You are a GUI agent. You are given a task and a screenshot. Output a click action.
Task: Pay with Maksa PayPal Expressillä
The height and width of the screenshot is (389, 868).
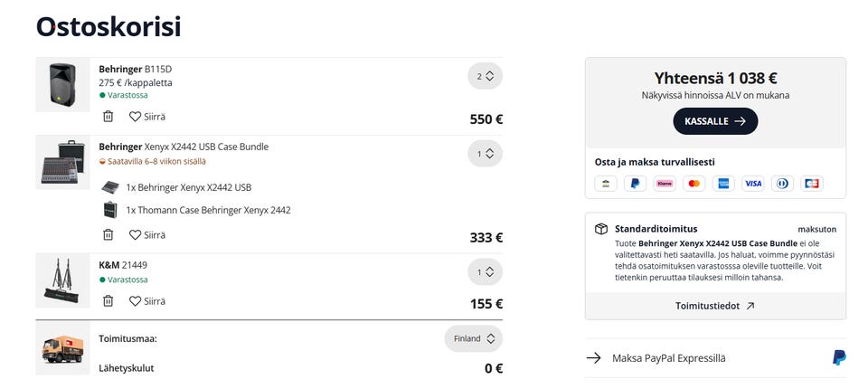(715, 358)
